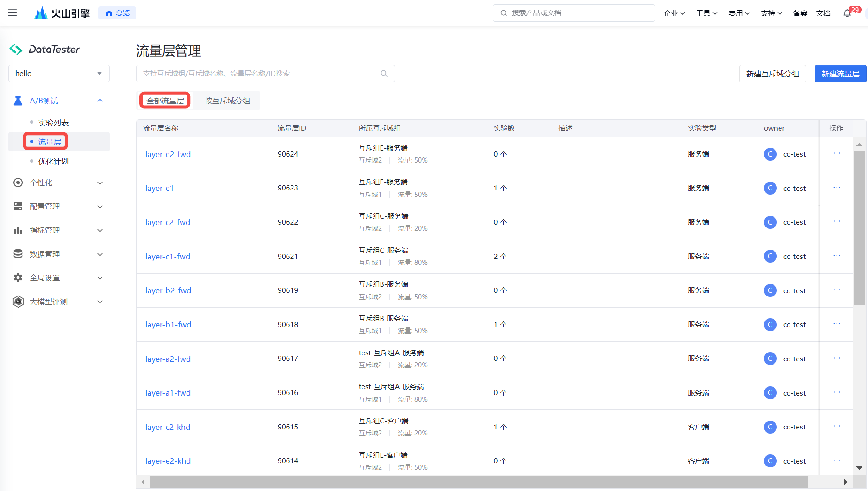Click the vertical scrollbar up arrow

860,145
